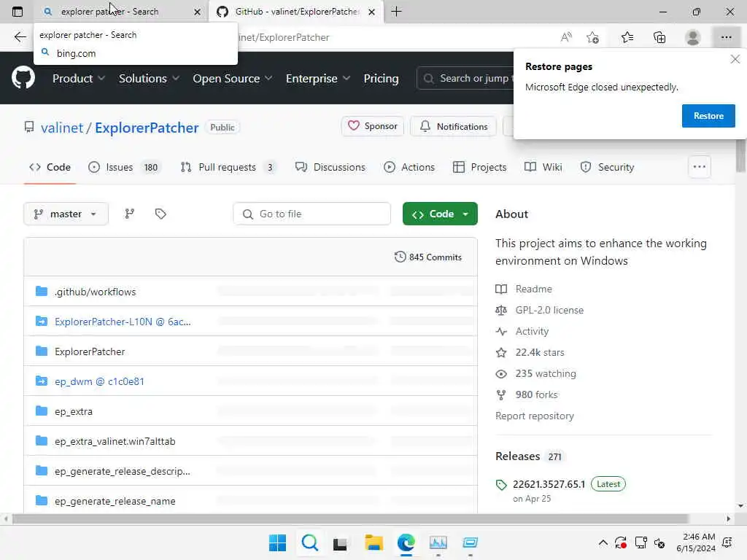Click the Go to file search field
The height and width of the screenshot is (560, 747).
312,214
